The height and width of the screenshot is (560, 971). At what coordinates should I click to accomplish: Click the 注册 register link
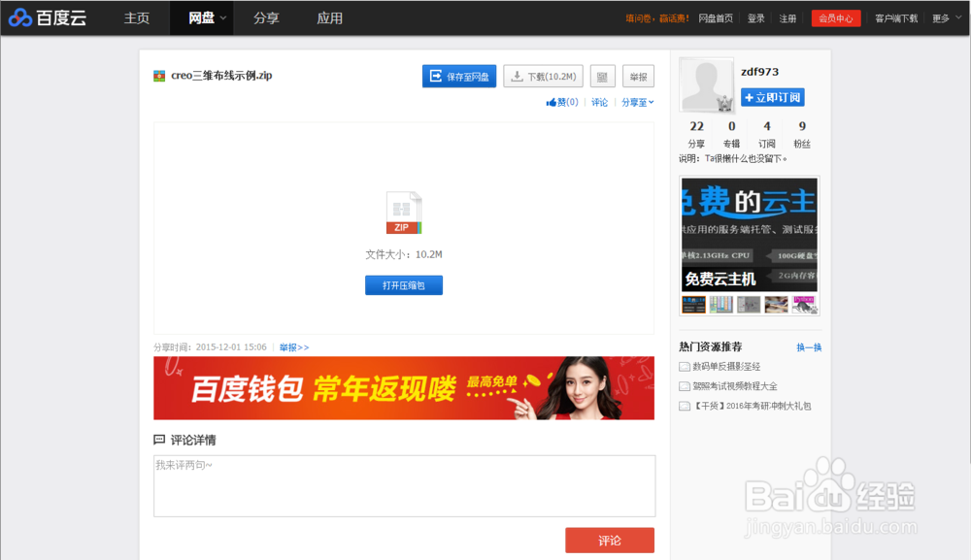click(x=787, y=18)
